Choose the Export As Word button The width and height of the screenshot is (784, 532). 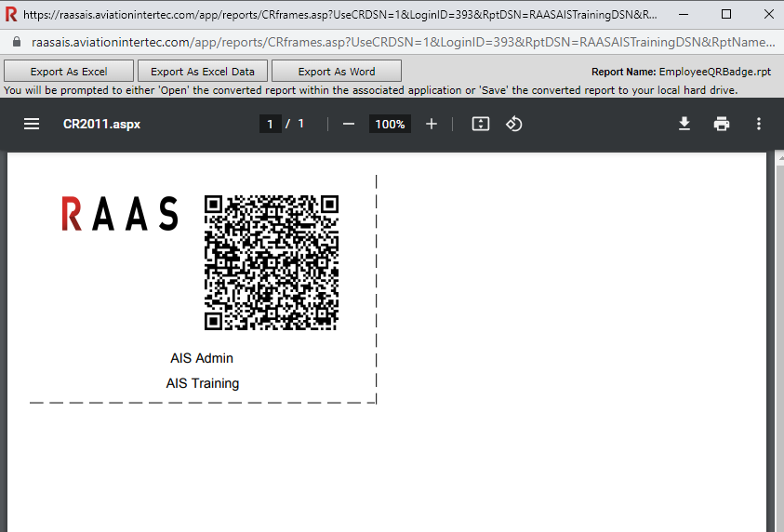(x=337, y=72)
